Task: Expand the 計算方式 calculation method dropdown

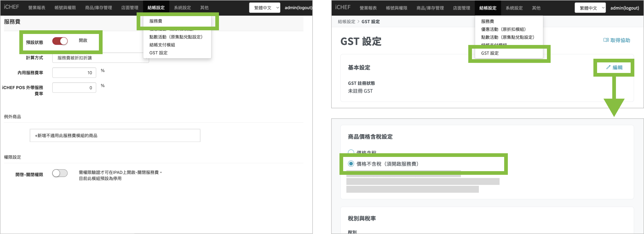Action: 100,58
